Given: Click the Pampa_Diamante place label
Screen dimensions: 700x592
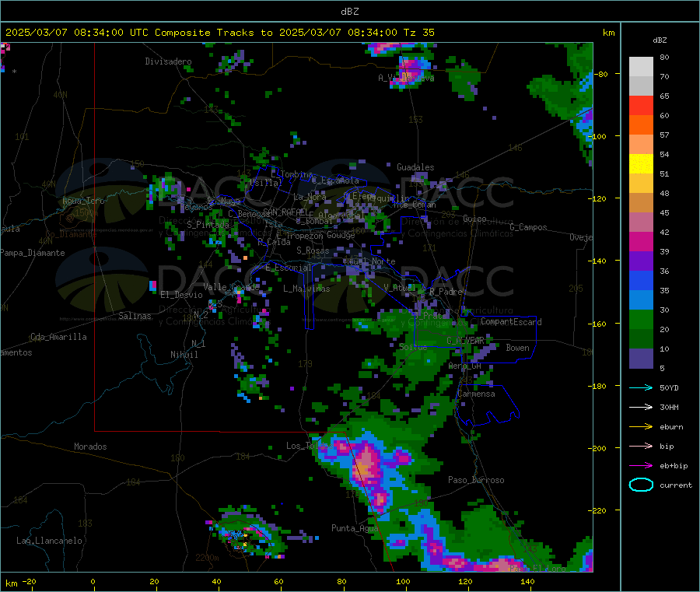Looking at the screenshot, I should pos(33,253).
